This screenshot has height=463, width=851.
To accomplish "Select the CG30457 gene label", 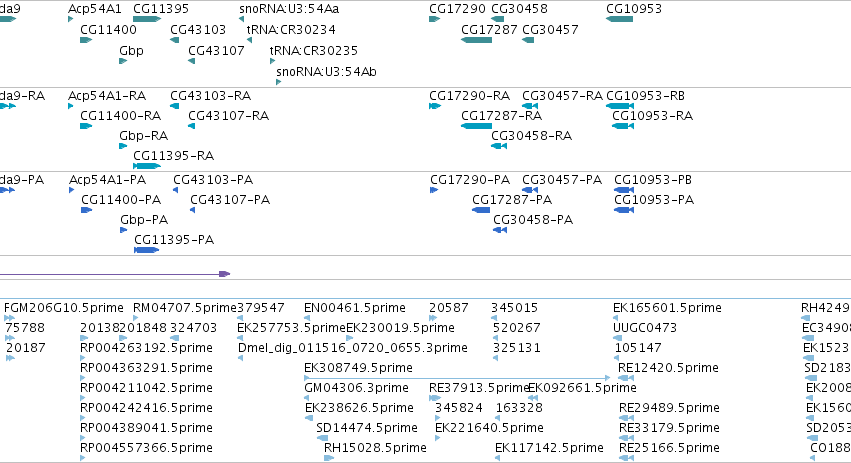I will (550, 30).
